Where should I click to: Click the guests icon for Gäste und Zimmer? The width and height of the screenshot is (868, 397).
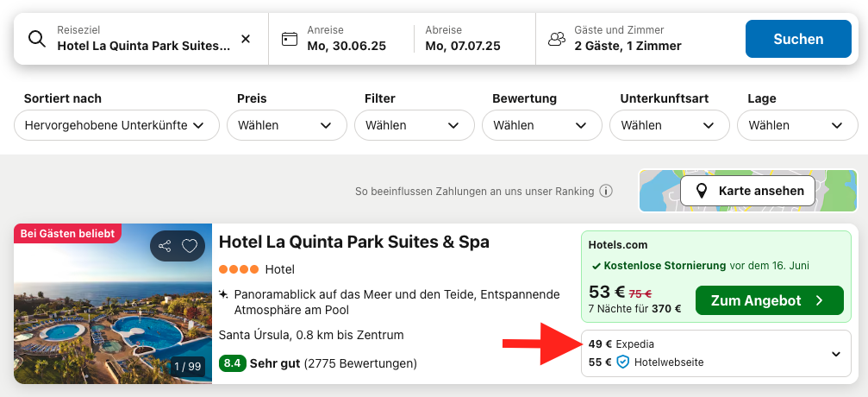557,39
